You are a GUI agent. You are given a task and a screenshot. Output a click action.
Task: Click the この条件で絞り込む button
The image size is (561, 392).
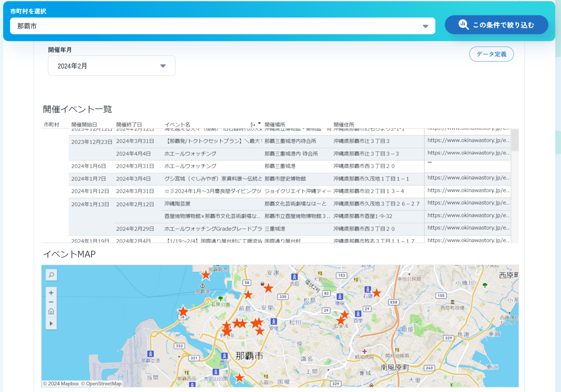[496, 25]
